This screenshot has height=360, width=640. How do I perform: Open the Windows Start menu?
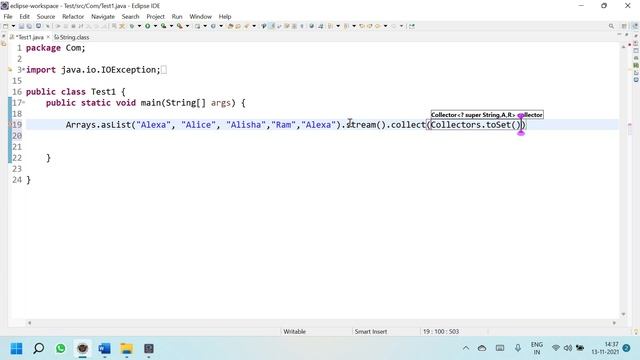coord(16,349)
